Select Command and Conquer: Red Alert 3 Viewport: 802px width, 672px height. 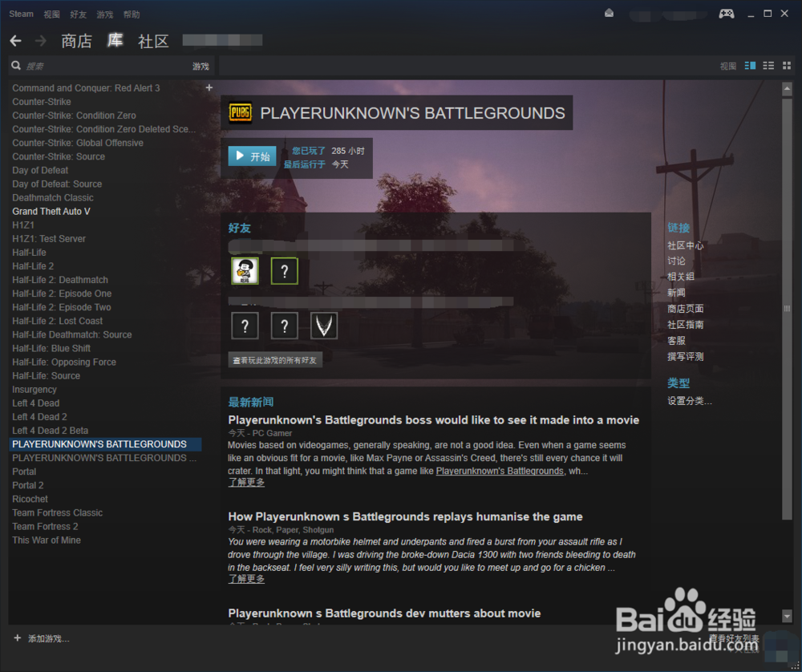(x=86, y=88)
